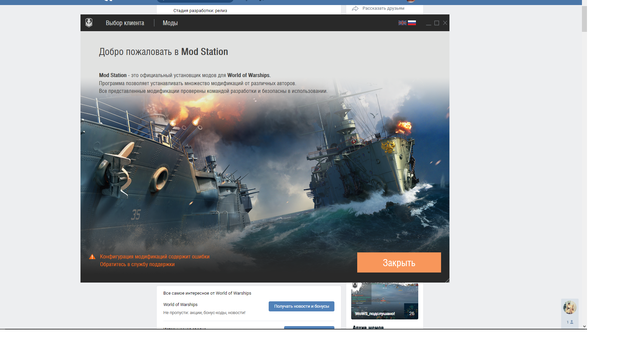This screenshot has height=362, width=644.
Task: Click the orange warning triangle icon
Action: tap(92, 257)
